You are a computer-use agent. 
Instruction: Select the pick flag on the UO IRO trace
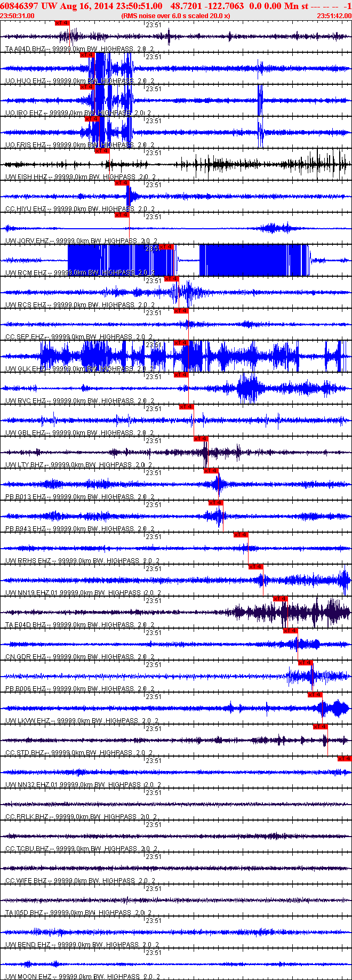tap(87, 87)
